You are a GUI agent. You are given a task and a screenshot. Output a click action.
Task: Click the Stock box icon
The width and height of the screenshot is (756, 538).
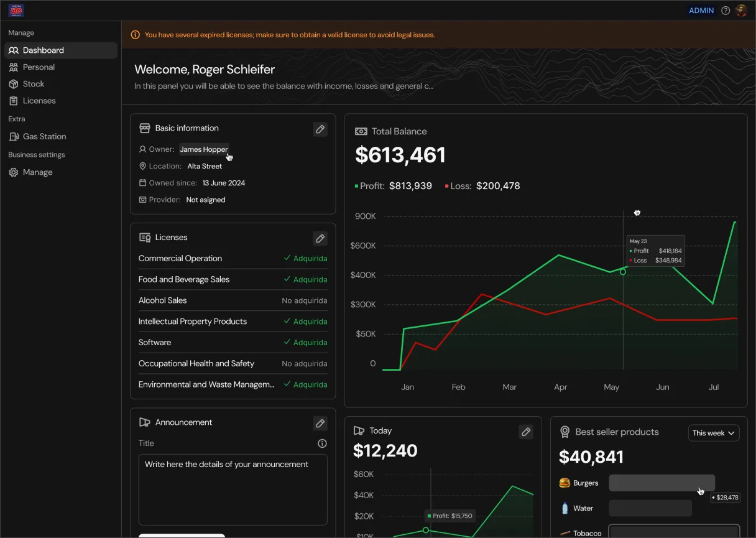[14, 84]
